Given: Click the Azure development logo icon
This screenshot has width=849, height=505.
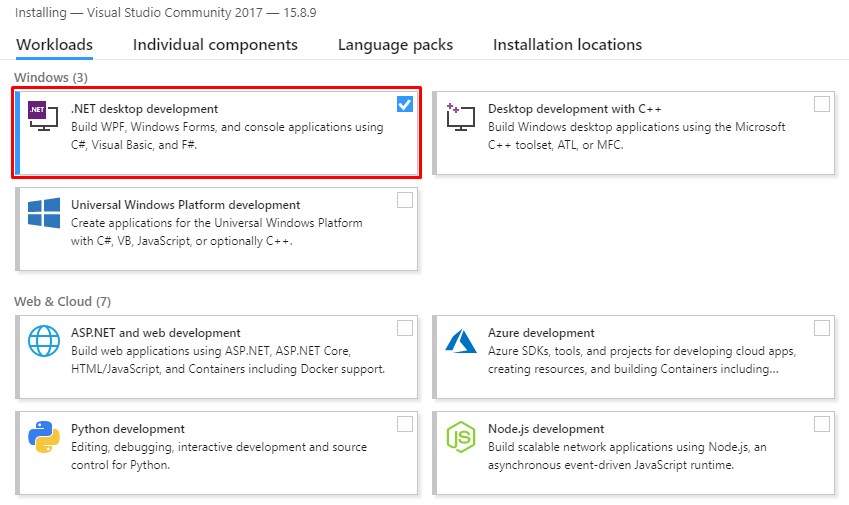Looking at the screenshot, I should coord(461,341).
